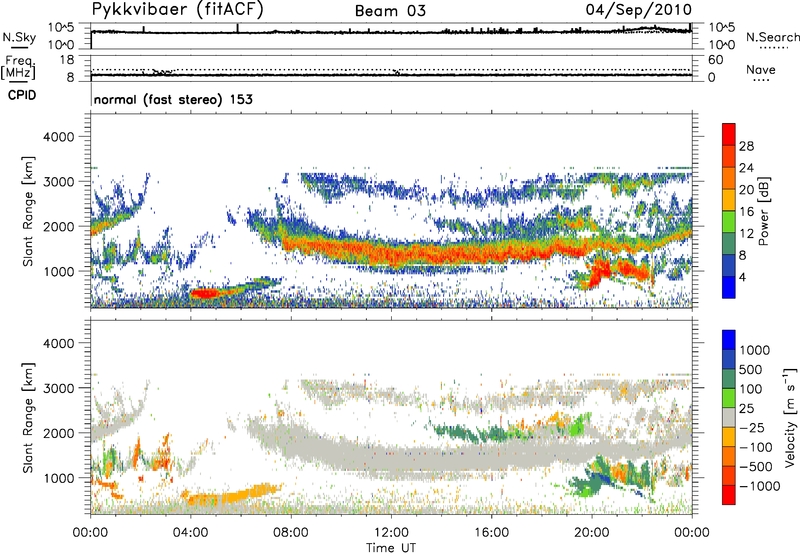Click the Nave legend label
800x554 pixels.
(761, 69)
